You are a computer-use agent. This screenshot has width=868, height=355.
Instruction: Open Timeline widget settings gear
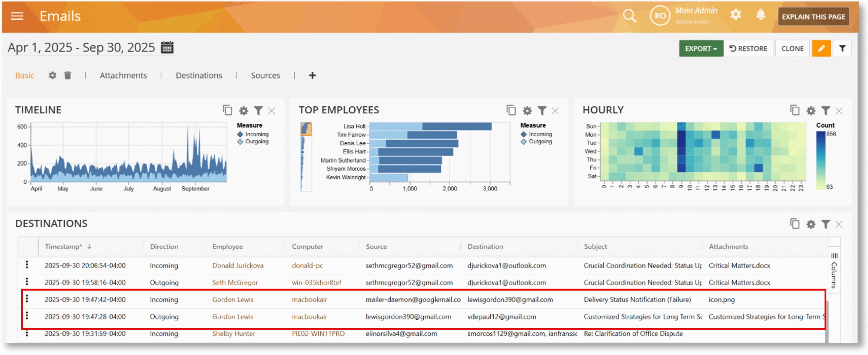point(243,110)
